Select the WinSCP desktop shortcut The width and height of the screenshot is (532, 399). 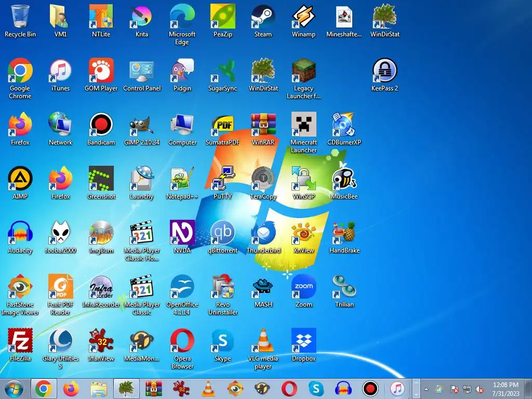tap(303, 182)
